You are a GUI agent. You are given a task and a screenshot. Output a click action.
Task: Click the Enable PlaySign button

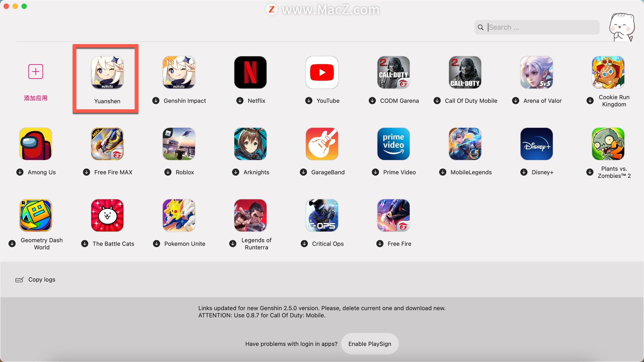[x=370, y=344]
